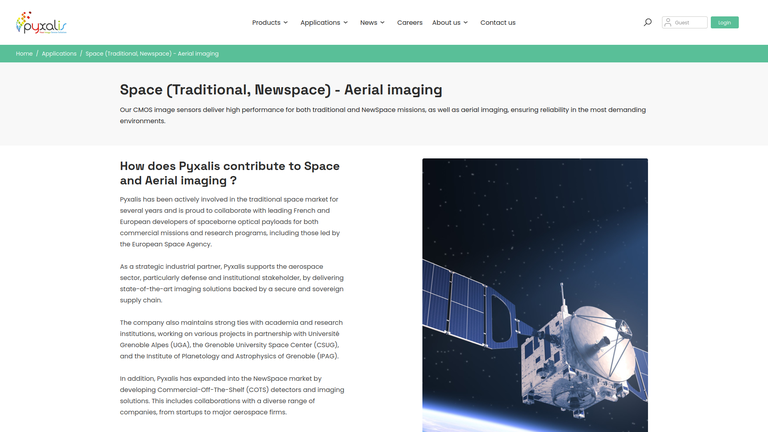Follow the Home breadcrumb link
This screenshot has width=768, height=432.
24,53
